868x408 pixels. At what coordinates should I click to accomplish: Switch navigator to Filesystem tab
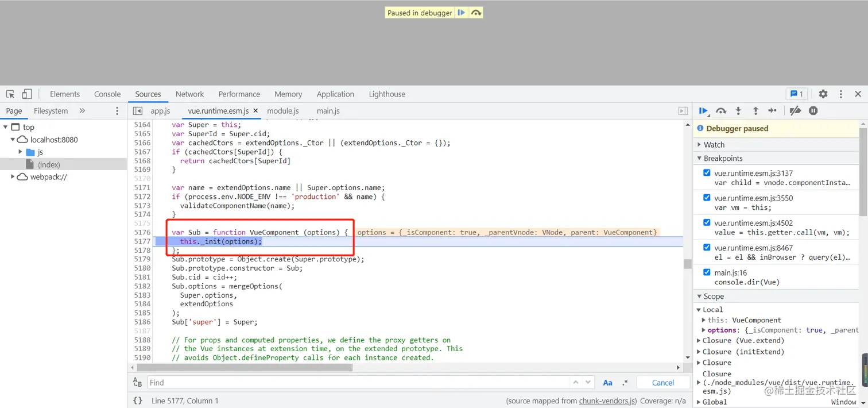[51, 111]
